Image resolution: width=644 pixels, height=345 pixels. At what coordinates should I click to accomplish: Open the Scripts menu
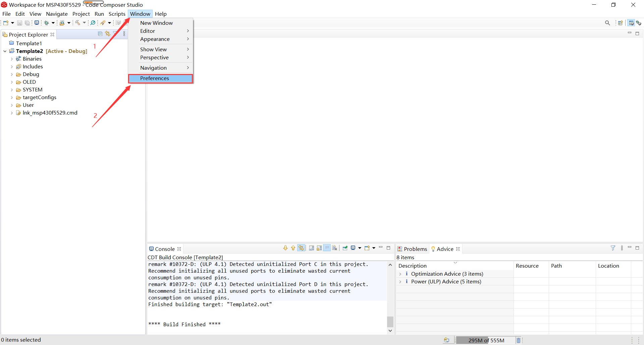117,14
